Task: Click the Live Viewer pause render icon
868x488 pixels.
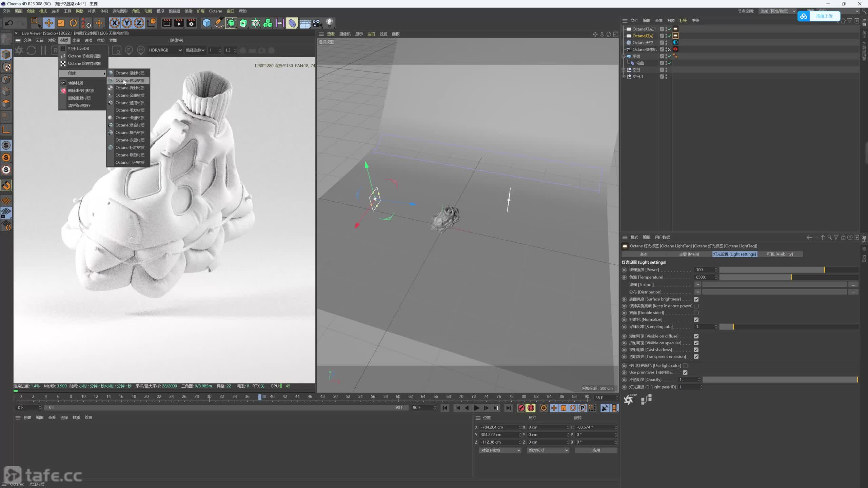Action: tap(43, 50)
